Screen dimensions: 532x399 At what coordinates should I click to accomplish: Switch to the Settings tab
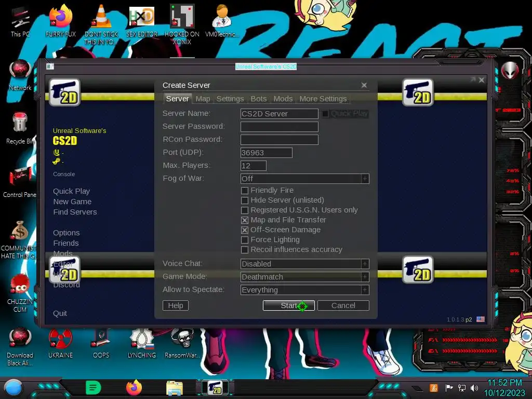pyautogui.click(x=230, y=99)
